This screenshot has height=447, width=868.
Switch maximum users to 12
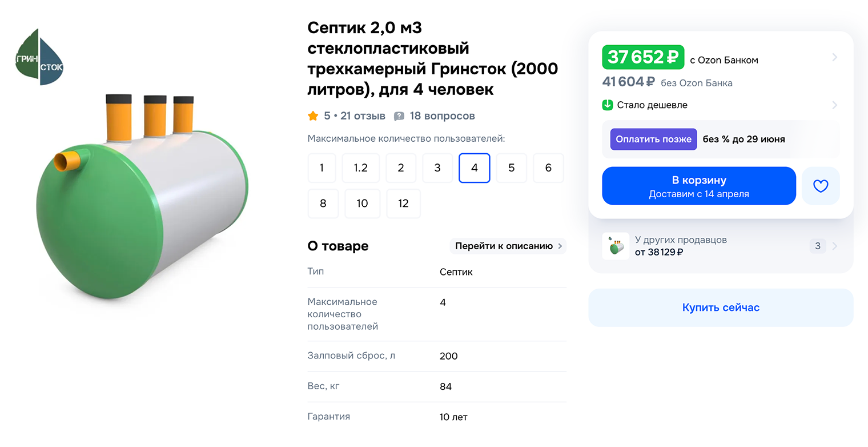(403, 203)
